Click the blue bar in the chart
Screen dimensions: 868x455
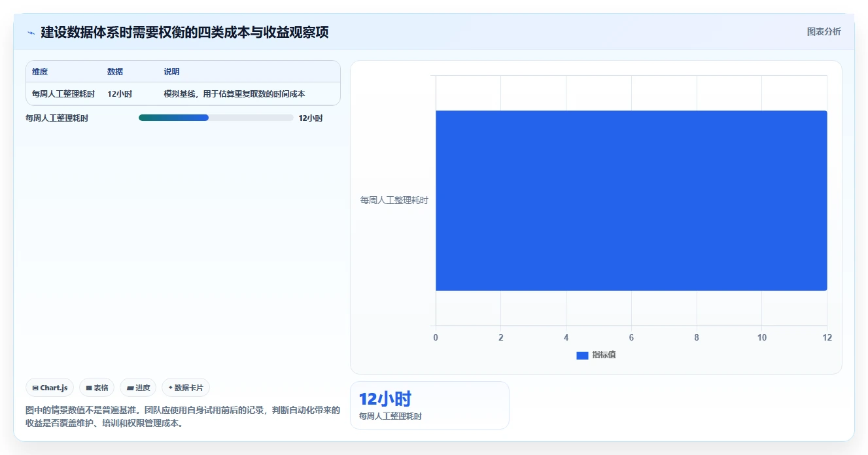[631, 200]
